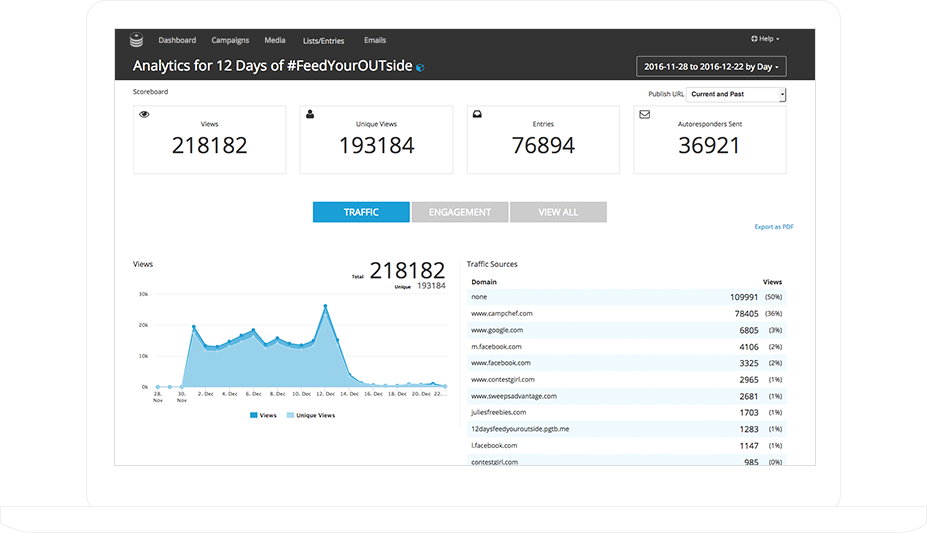Click the envelope icon on Autoresponders Sent card

(644, 114)
